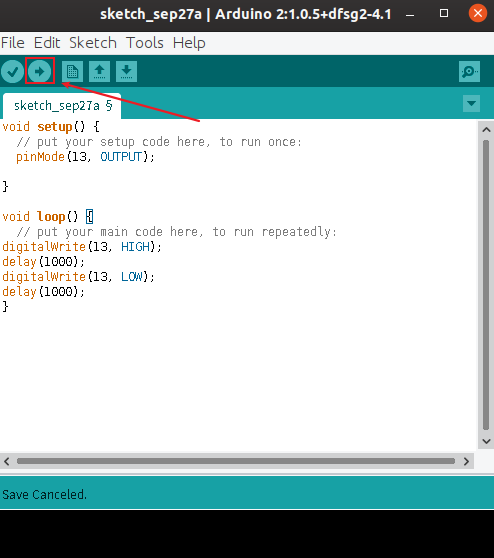
Task: Open the Help menu
Action: [189, 43]
